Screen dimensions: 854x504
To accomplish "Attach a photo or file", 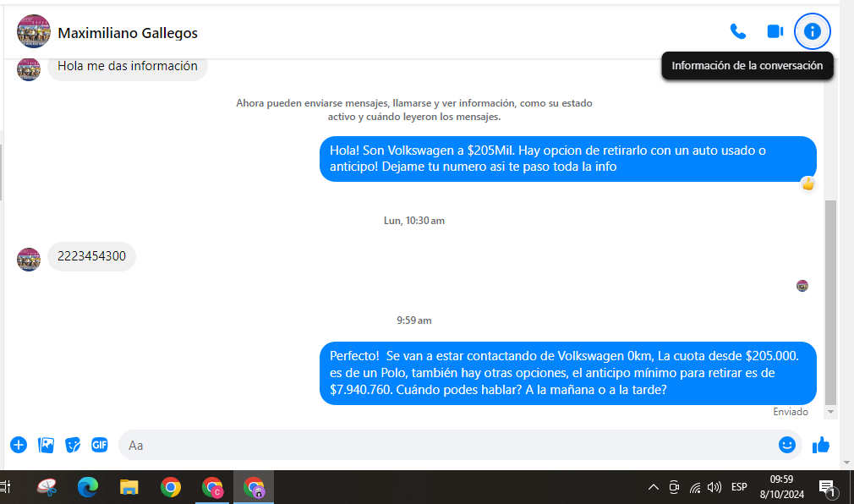I will 46,445.
